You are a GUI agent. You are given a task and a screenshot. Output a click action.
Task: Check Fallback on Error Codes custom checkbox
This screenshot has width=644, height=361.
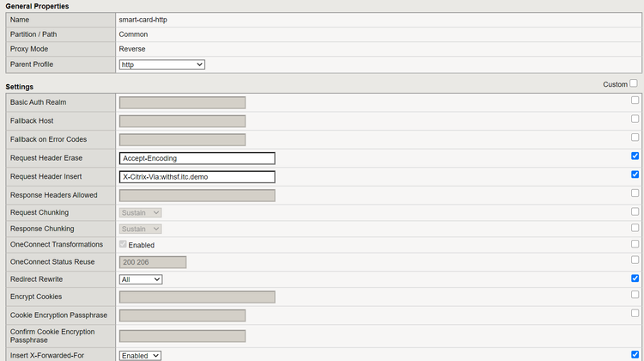(x=635, y=138)
